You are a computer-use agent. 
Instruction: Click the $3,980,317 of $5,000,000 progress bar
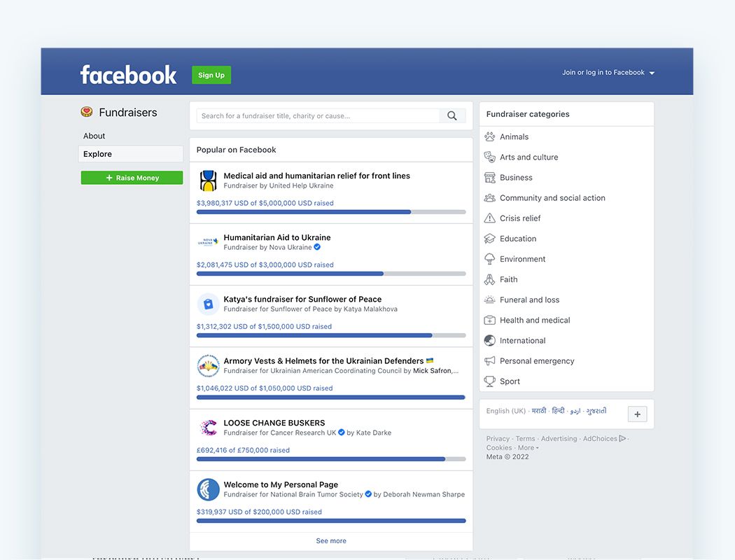point(331,212)
